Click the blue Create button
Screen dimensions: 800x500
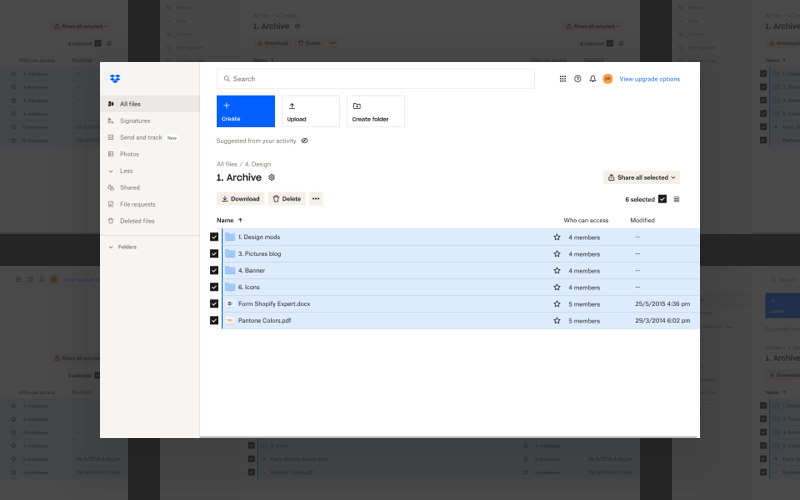pyautogui.click(x=245, y=111)
